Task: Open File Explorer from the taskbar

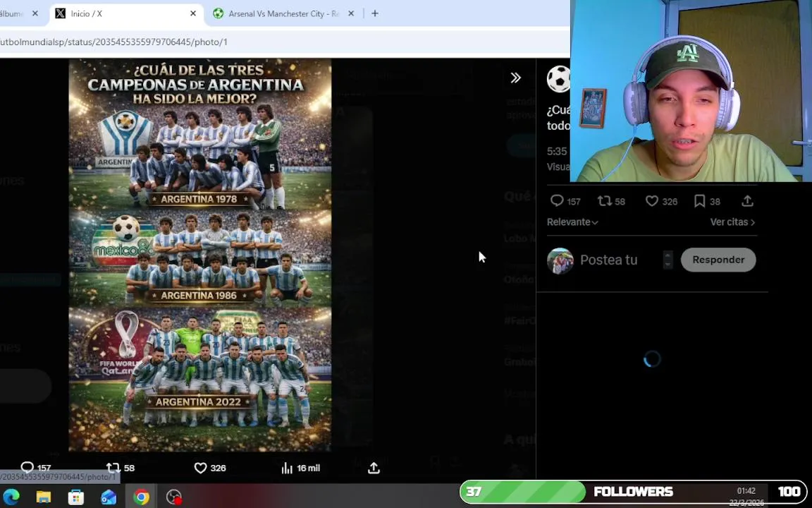Action: [x=44, y=497]
